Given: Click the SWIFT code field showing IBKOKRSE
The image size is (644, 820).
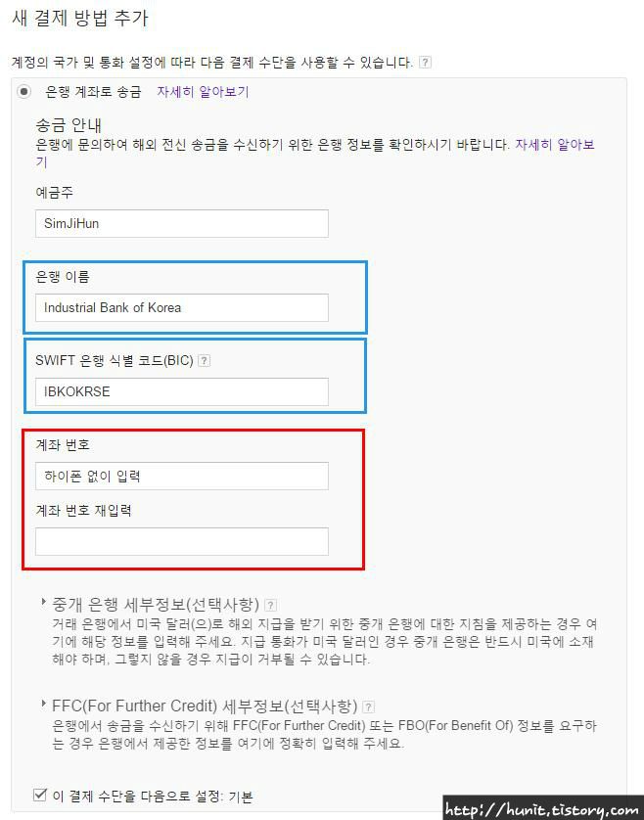Looking at the screenshot, I should pyautogui.click(x=182, y=391).
